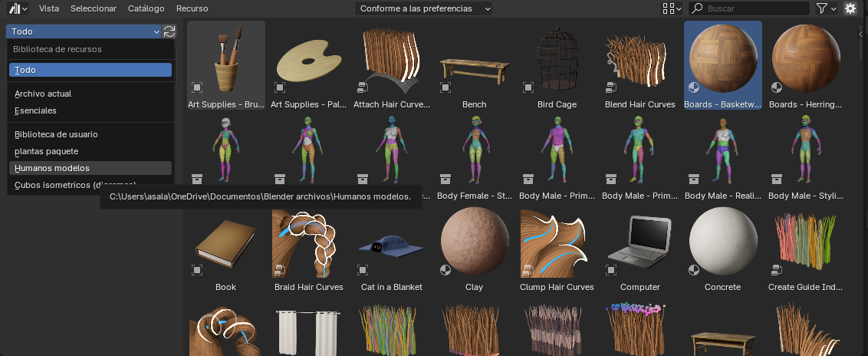This screenshot has height=356, width=868.
Task: Open the Seleccionar menu
Action: tap(94, 8)
